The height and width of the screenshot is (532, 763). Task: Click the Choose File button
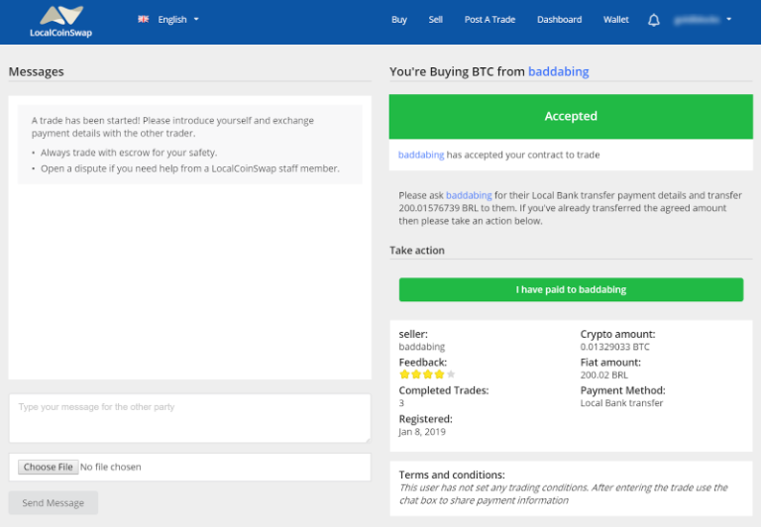(49, 467)
